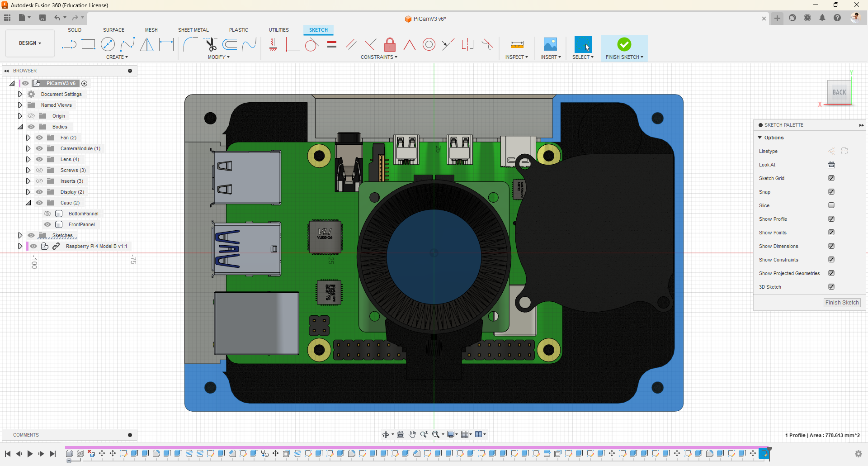
Task: Select the Center Diameter Circle tool
Action: coord(108,44)
